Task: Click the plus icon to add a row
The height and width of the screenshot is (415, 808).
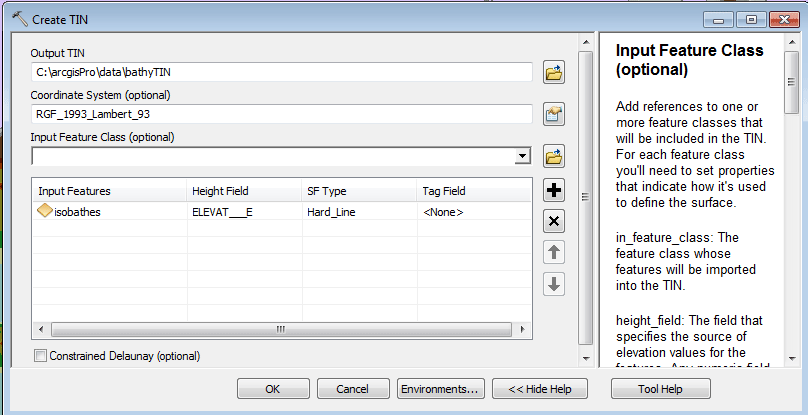Action: point(554,190)
